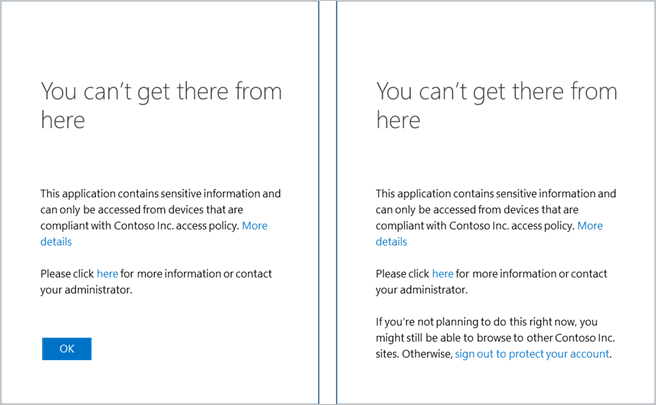Click the OK button in left dialog
The width and height of the screenshot is (656, 405).
pos(67,348)
